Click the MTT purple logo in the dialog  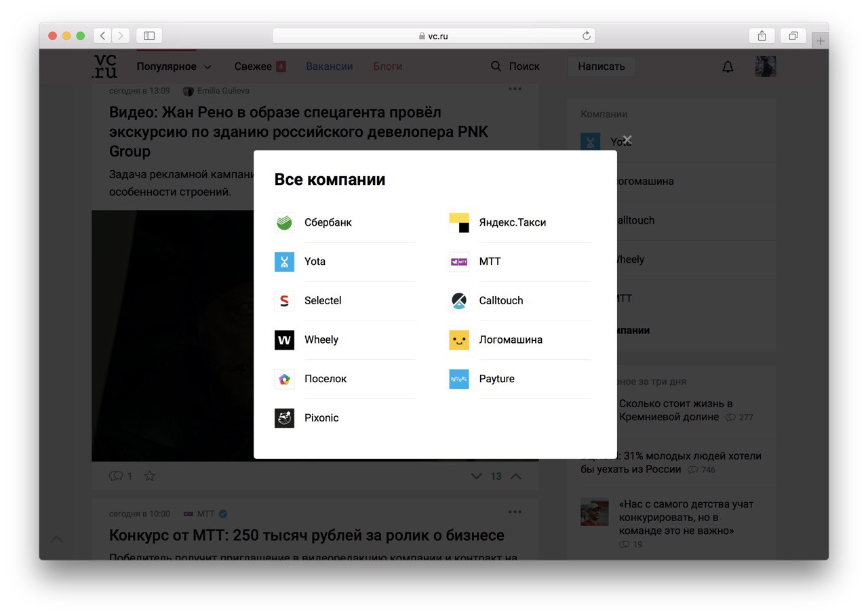(x=459, y=262)
